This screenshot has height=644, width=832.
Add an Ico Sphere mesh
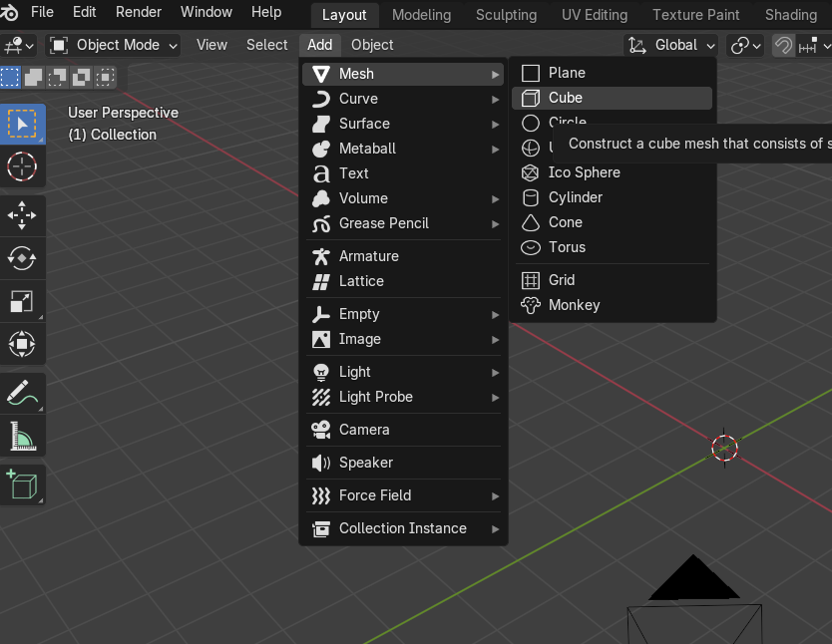click(x=612, y=172)
